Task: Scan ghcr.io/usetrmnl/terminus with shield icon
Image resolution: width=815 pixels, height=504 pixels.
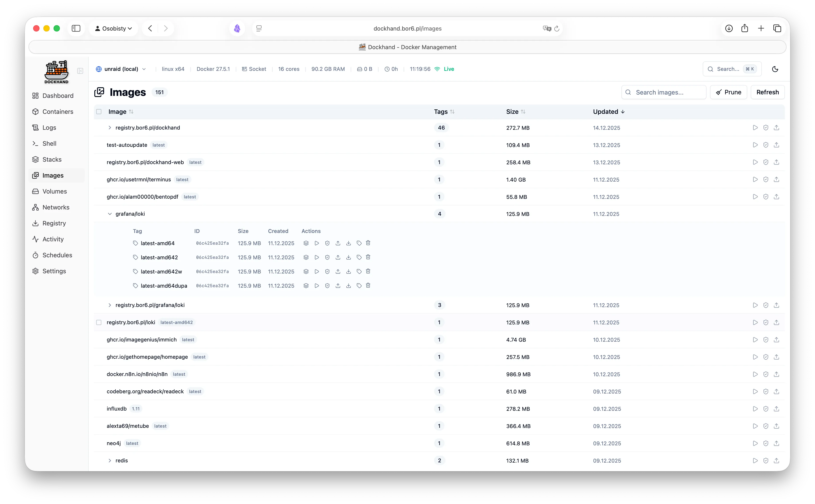Action: (x=766, y=180)
